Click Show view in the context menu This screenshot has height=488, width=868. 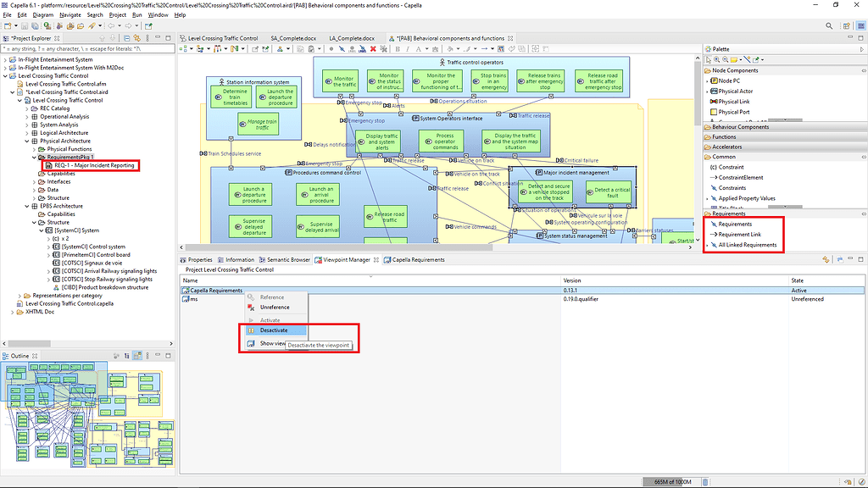coord(273,342)
